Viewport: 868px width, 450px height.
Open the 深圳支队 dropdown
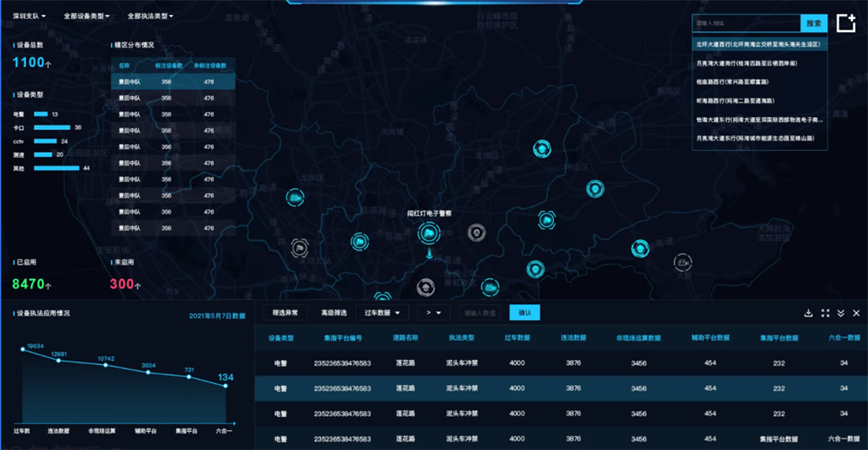tap(29, 16)
